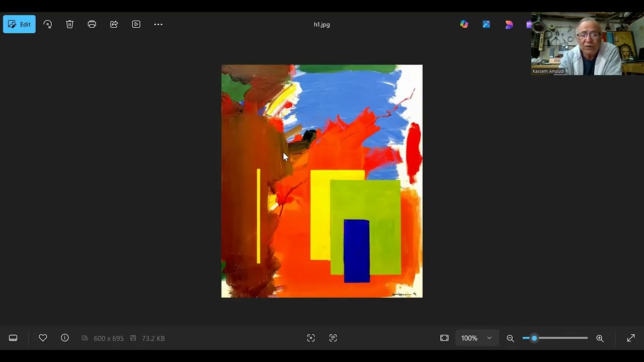Zoom in with plus magnifier
The width and height of the screenshot is (644, 362).
tap(600, 338)
